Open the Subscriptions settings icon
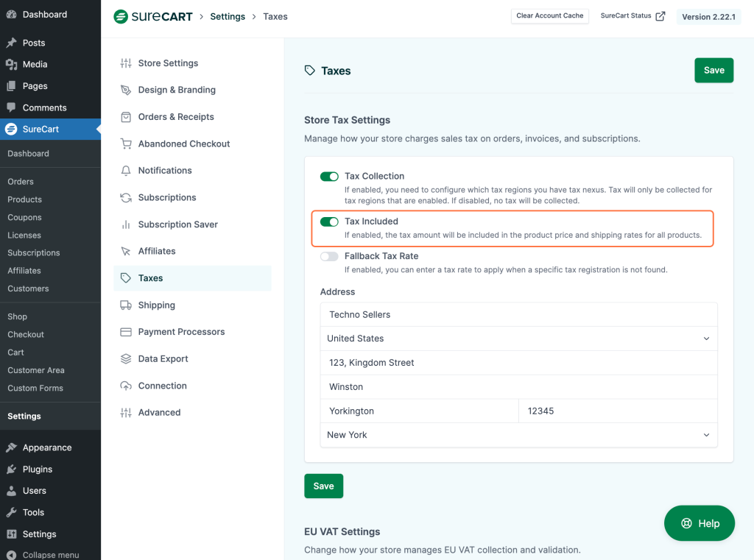Viewport: 754px width, 560px height. click(124, 197)
